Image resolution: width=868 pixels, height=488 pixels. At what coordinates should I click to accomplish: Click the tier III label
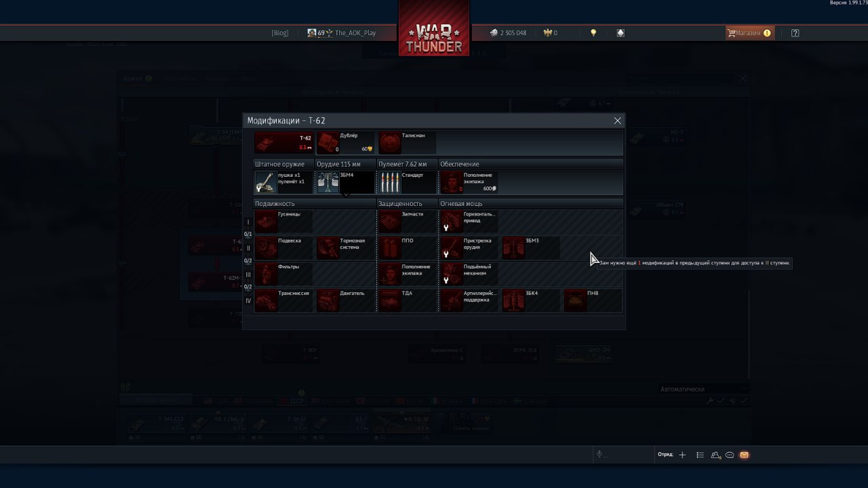pos(248,274)
